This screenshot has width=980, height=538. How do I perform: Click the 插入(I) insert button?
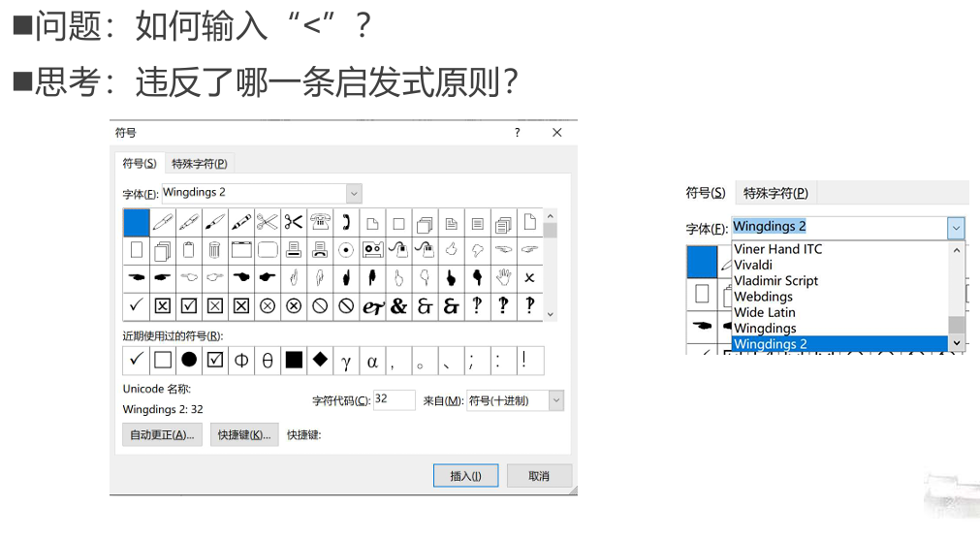[465, 476]
